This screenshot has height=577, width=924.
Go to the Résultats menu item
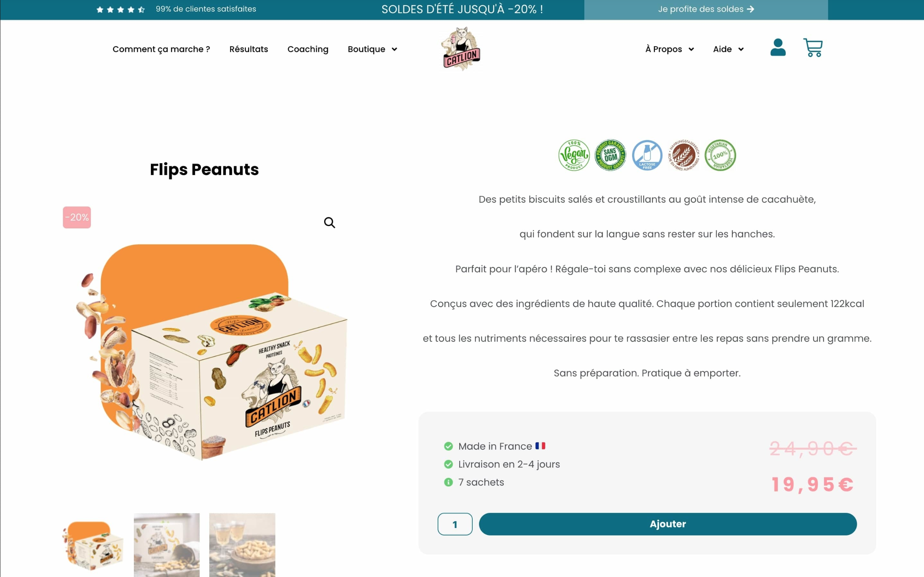pos(248,49)
